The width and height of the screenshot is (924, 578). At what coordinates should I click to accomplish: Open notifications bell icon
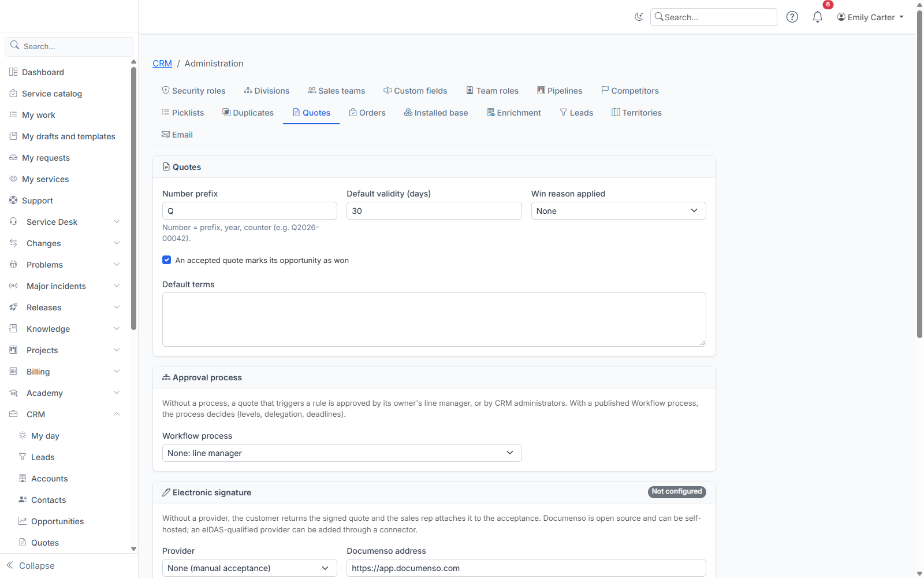click(817, 17)
